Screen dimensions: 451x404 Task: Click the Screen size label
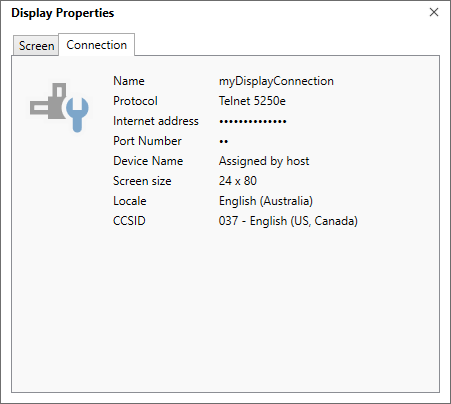pyautogui.click(x=142, y=181)
